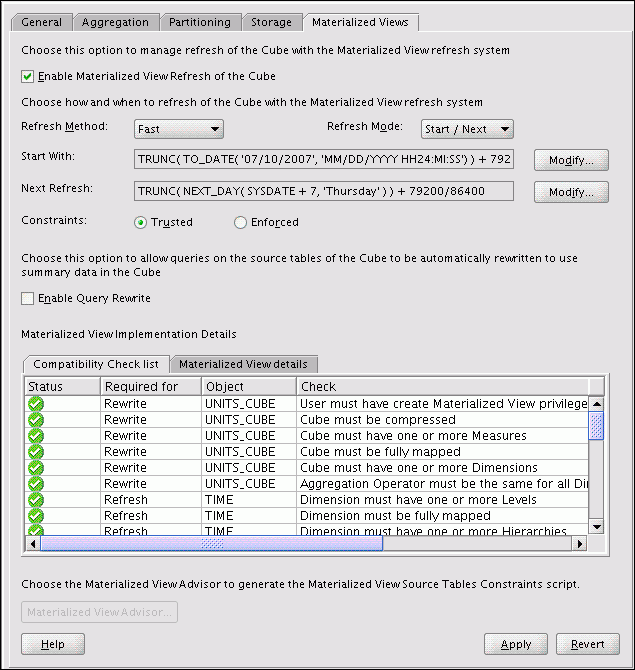The image size is (635, 670).
Task: Open the Refresh Method dropdown
Action: (x=179, y=129)
